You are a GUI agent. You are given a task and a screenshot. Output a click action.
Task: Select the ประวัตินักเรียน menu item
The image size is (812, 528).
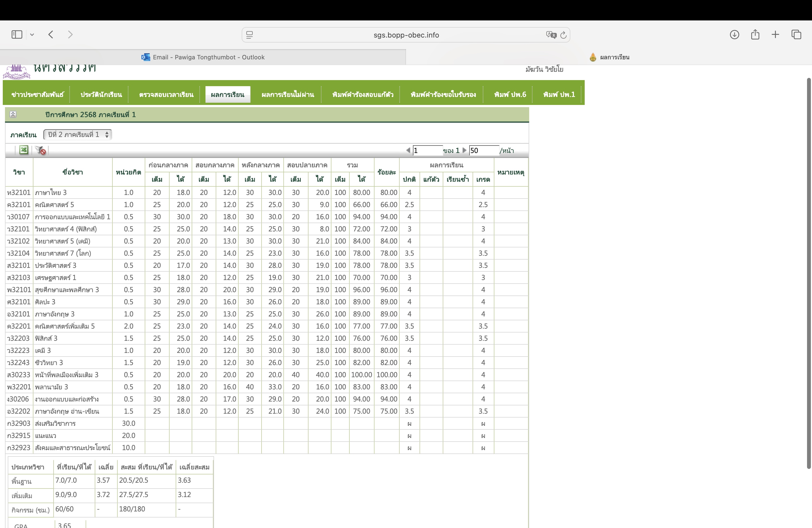[x=101, y=94]
